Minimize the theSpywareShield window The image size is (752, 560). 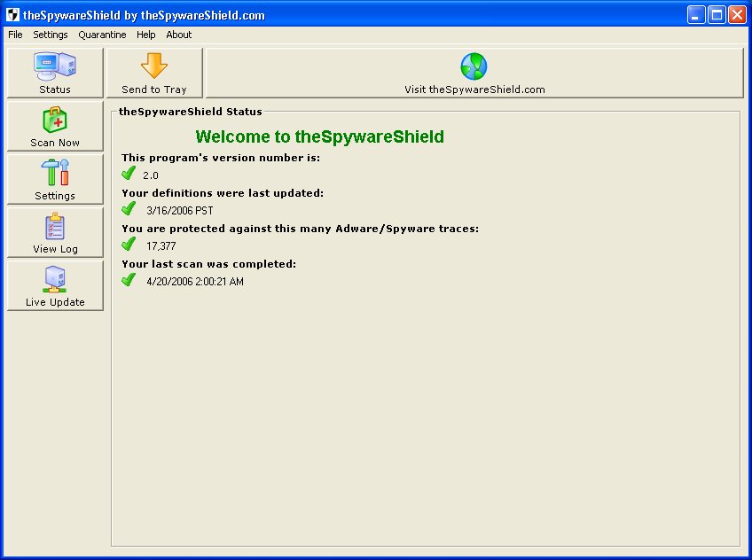click(x=696, y=15)
